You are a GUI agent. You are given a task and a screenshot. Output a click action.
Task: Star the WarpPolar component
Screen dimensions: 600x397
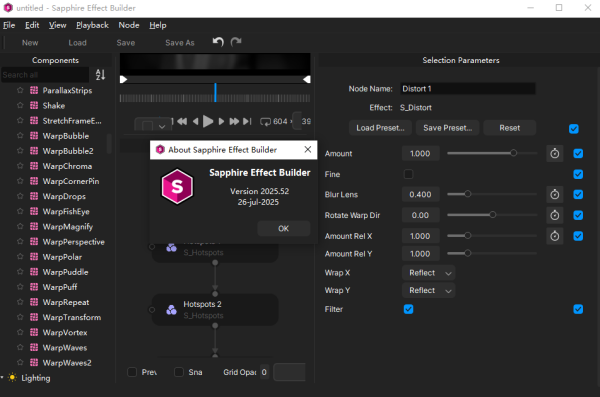coord(20,256)
